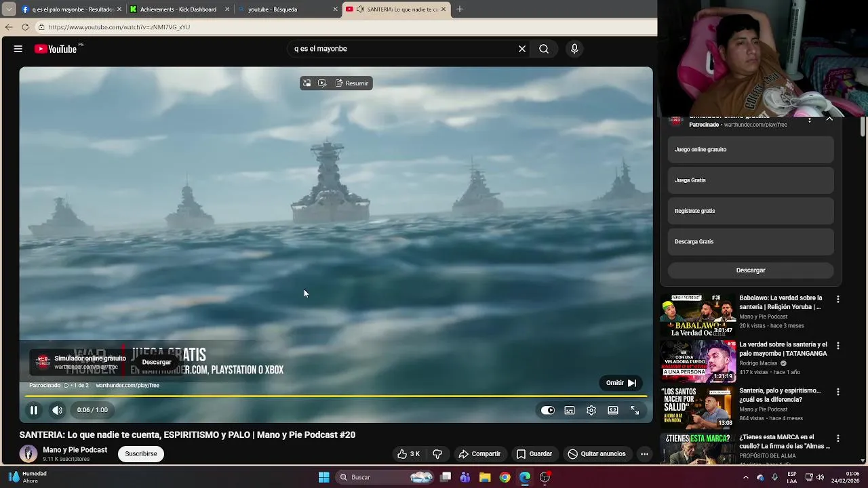Image resolution: width=868 pixels, height=488 pixels.
Task: Clear the search box text
Action: [x=522, y=49]
